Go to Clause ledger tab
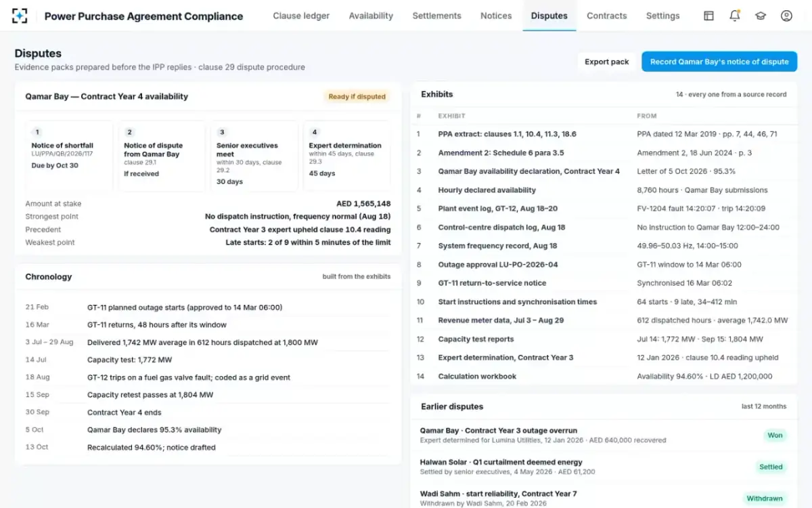The image size is (812, 508). (301, 16)
